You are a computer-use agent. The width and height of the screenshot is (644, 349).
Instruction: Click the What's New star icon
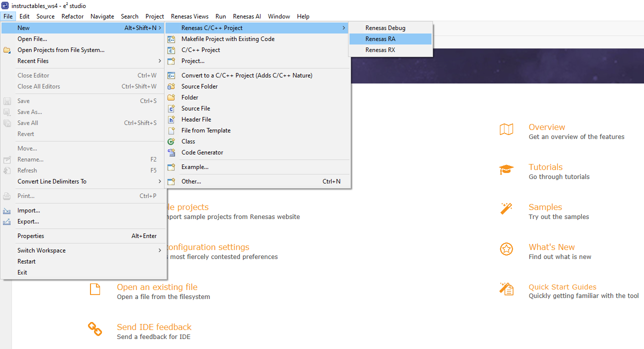click(x=506, y=249)
